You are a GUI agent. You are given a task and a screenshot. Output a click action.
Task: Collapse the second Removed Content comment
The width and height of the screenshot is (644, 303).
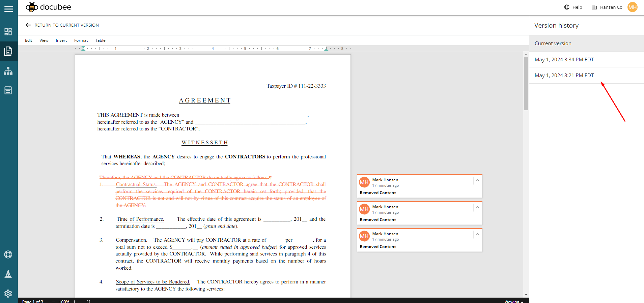[x=478, y=207]
